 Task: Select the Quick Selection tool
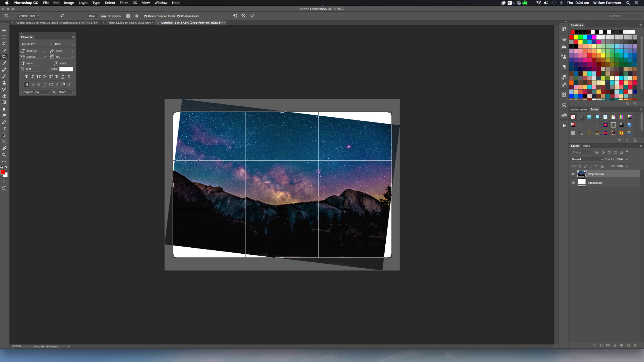pyautogui.click(x=4, y=50)
